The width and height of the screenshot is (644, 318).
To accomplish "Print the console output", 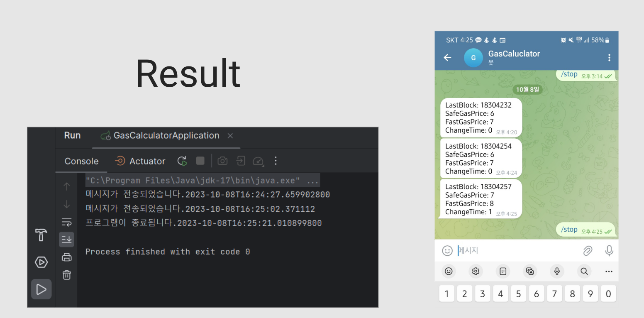I will point(66,257).
